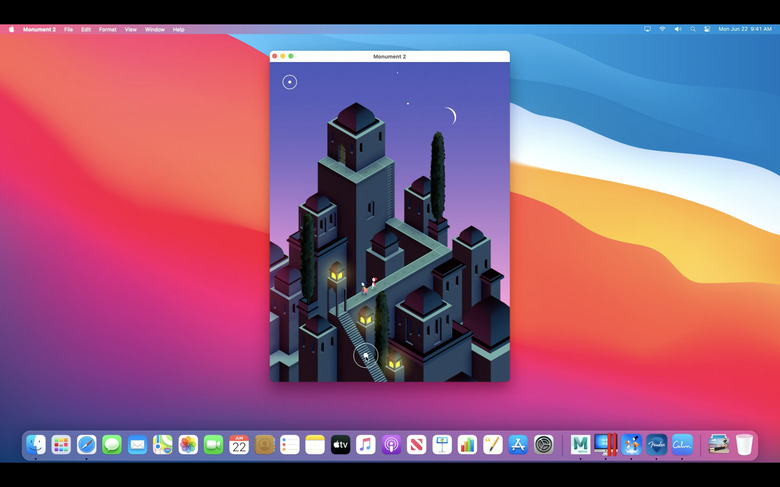
Task: Open the Monument 2 application menu
Action: (40, 29)
